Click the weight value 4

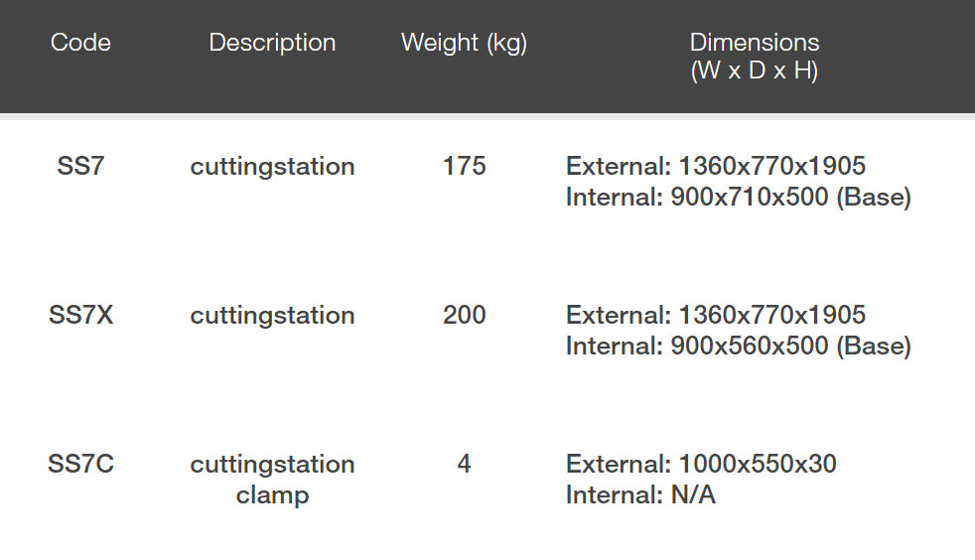pyautogui.click(x=464, y=464)
